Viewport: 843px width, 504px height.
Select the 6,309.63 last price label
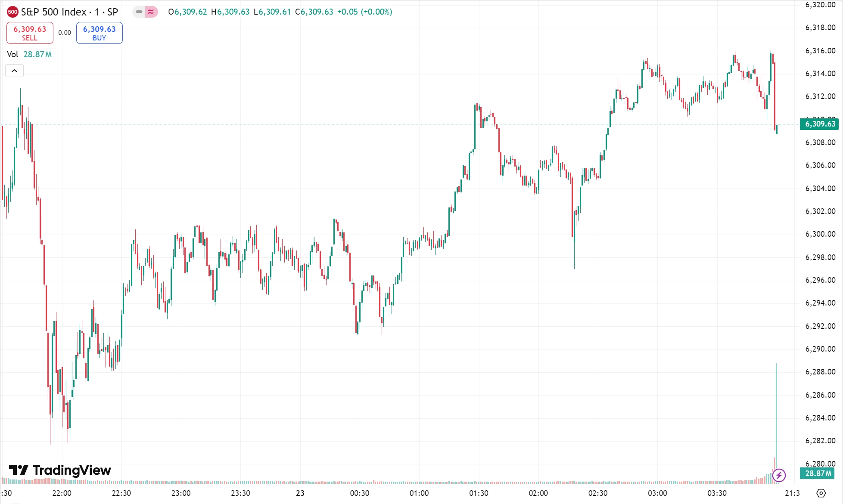coord(820,124)
